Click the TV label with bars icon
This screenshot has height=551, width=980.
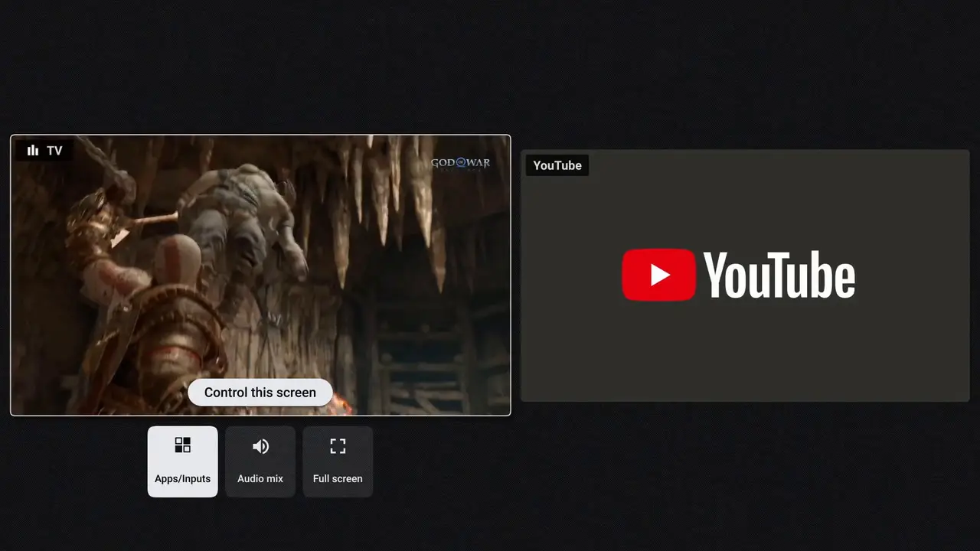point(44,151)
